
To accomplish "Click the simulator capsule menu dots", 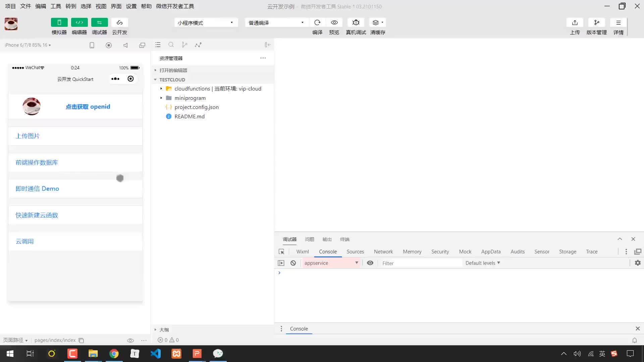I will 115,79.
